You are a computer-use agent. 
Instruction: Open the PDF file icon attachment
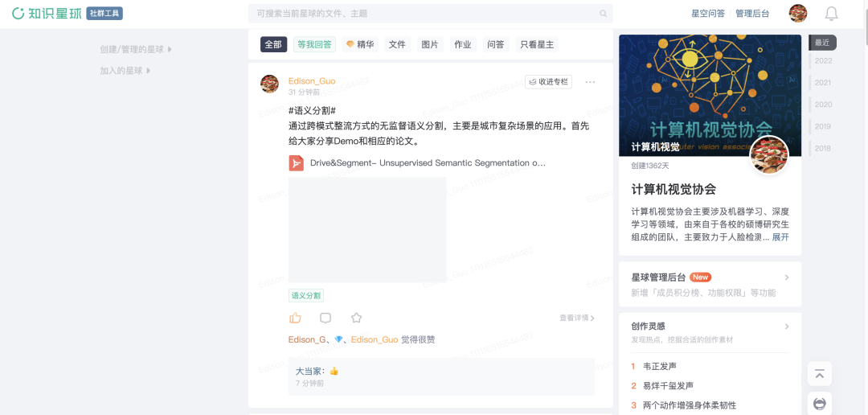(296, 163)
